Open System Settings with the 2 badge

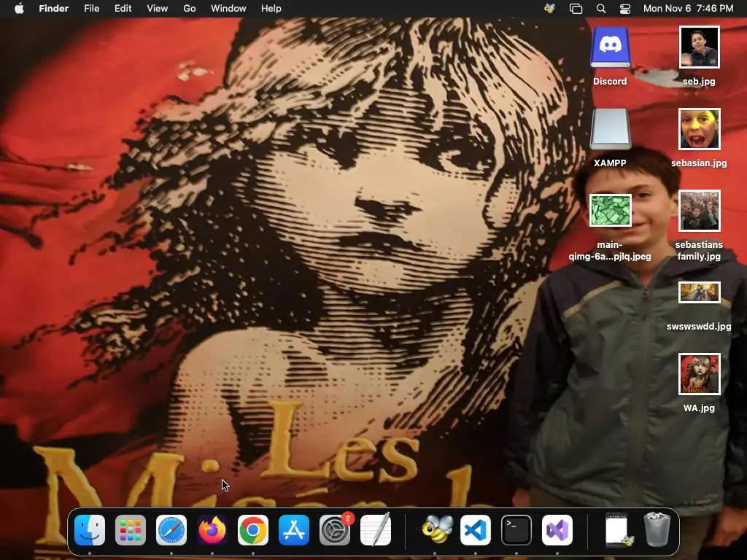(335, 530)
